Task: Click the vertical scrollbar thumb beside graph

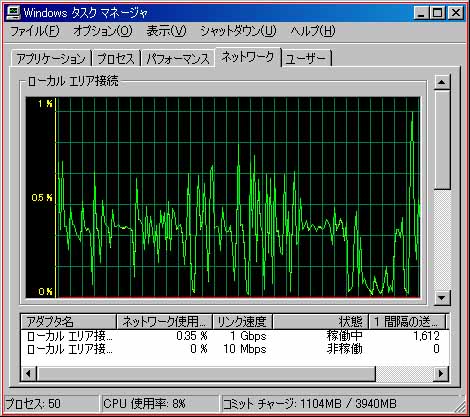Action: 442,140
